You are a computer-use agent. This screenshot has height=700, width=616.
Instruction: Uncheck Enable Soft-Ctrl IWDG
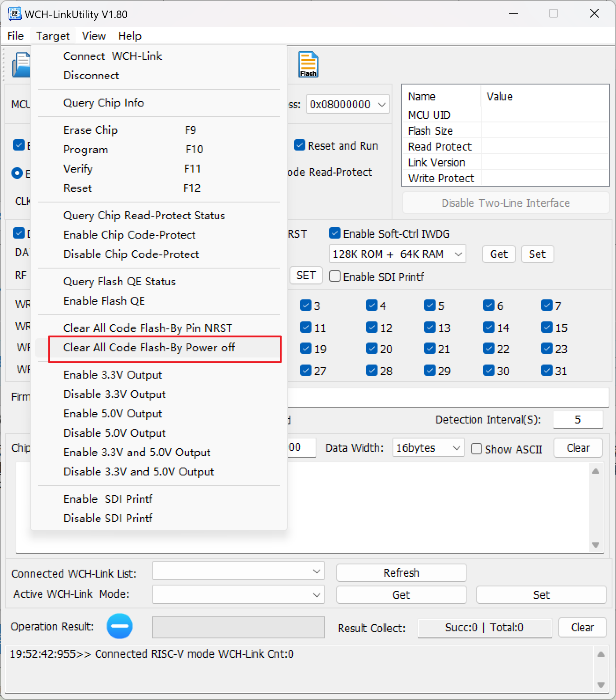coord(335,233)
